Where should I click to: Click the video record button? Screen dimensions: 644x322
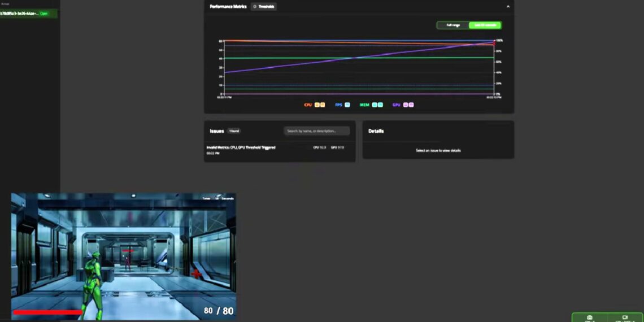click(x=625, y=317)
